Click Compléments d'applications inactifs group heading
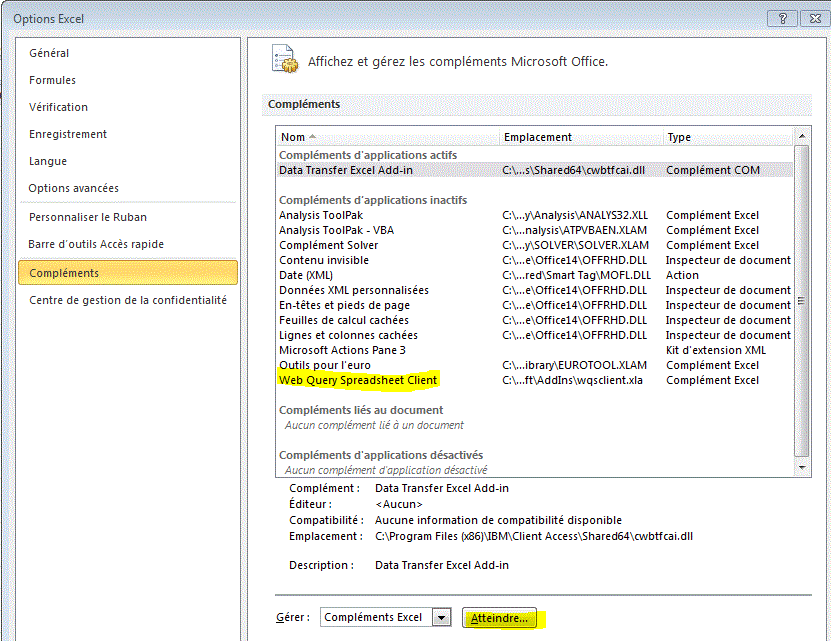831x641 pixels. 373,200
